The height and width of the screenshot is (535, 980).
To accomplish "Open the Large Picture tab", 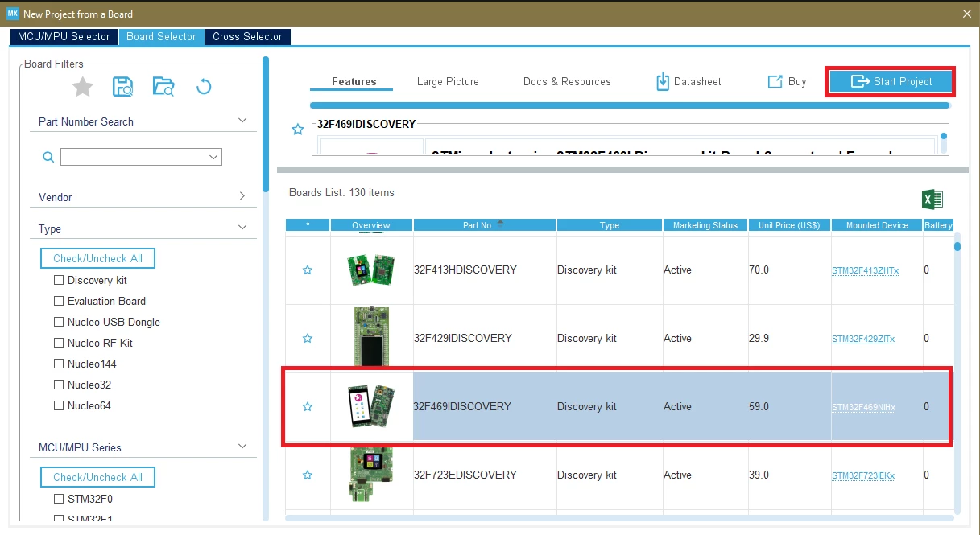I will tap(448, 81).
